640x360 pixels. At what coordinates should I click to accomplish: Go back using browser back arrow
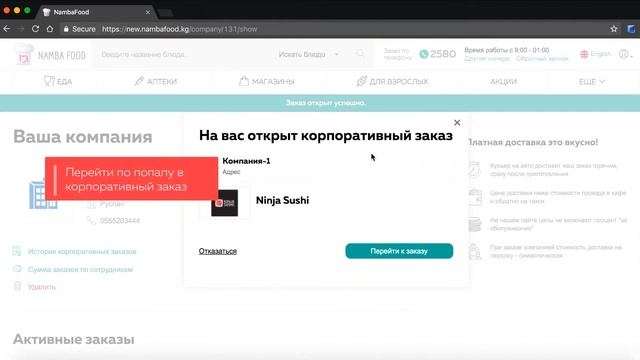tap(7, 29)
